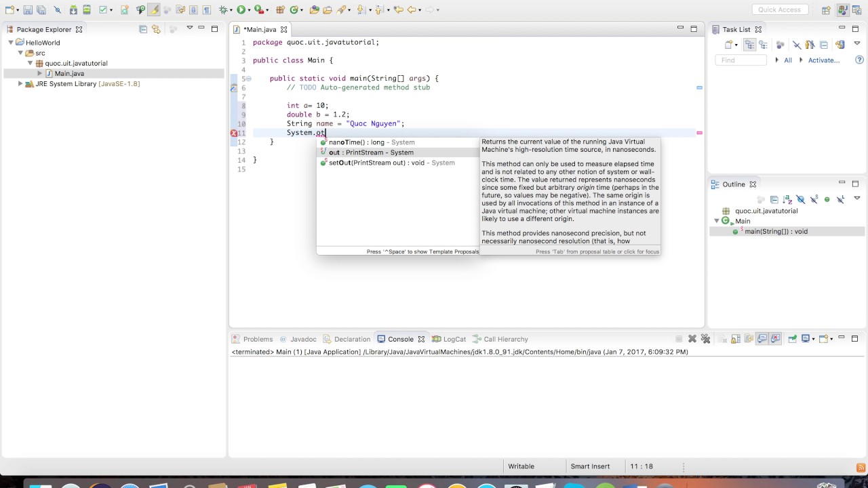868x488 pixels.
Task: Toggle Link with Editor in Package Explorer
Action: click(156, 29)
